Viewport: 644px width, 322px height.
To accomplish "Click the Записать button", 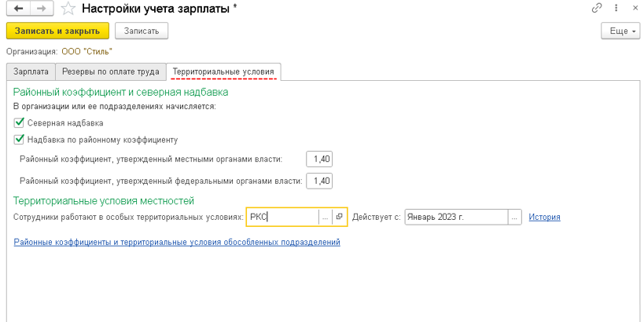I will [x=142, y=31].
